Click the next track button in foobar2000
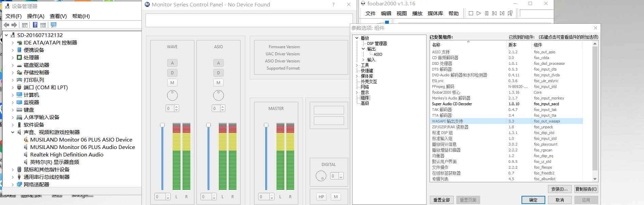The width and height of the screenshot is (644, 205). [502, 13]
